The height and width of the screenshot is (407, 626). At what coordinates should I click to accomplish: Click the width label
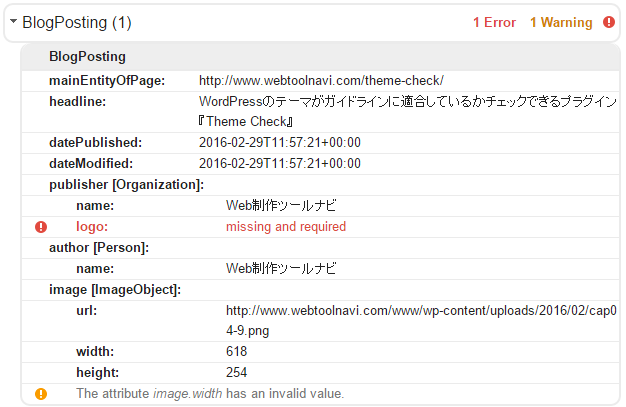(95, 352)
